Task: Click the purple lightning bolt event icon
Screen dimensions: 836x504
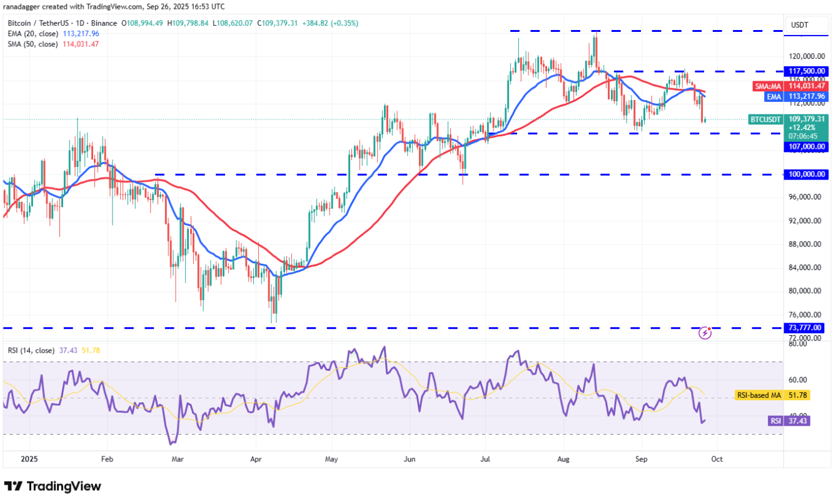Action: coord(705,333)
